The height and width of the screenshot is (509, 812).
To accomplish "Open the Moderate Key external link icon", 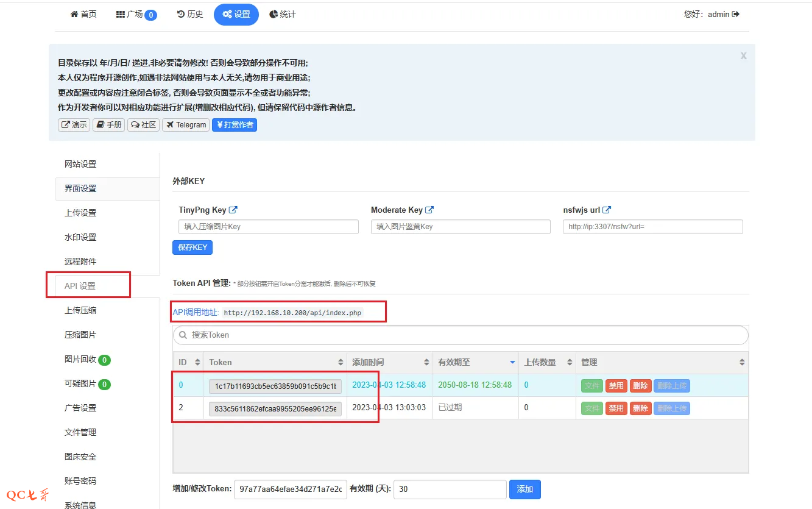I will click(x=429, y=210).
